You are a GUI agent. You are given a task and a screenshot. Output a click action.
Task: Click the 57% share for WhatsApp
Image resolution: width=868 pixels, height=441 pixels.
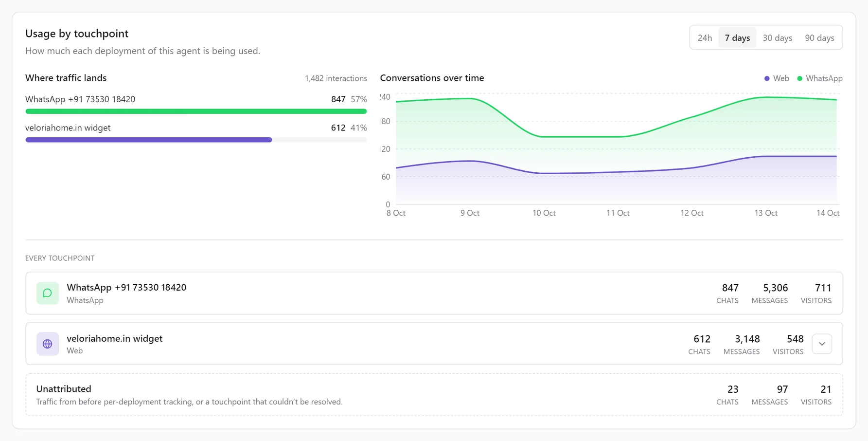359,99
